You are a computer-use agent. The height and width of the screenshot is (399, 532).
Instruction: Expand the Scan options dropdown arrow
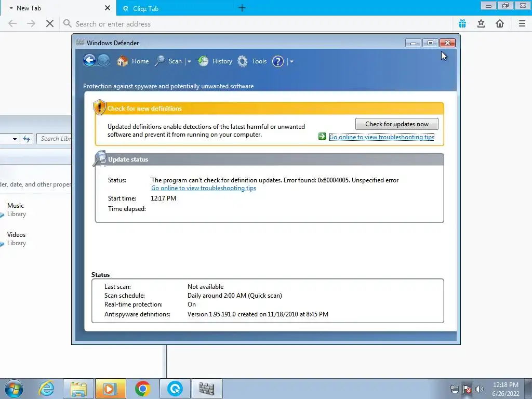pos(189,62)
